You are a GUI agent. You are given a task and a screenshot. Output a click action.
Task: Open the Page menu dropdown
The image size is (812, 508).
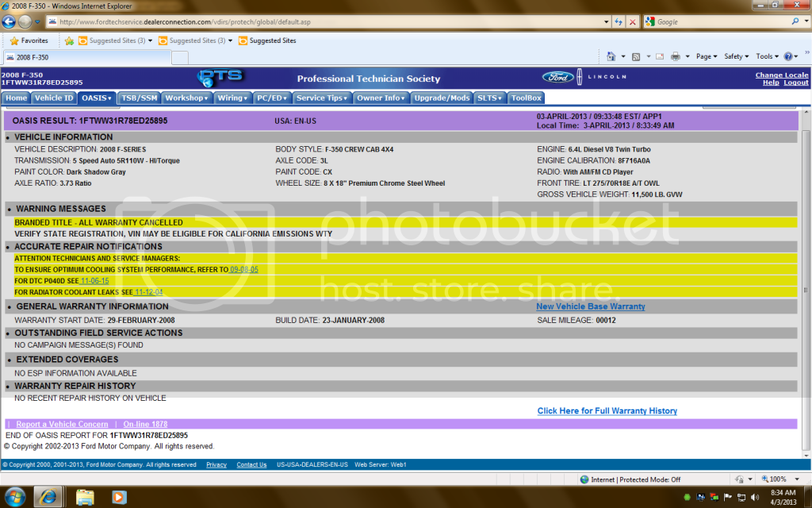707,56
